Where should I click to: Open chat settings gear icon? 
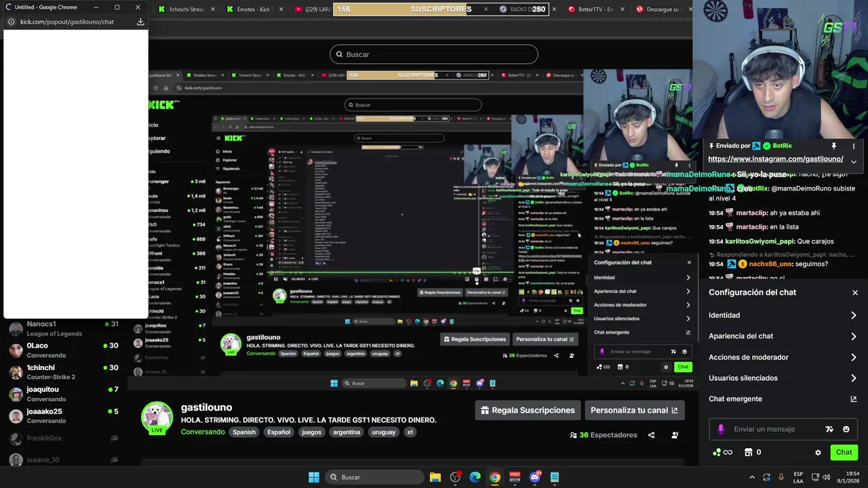pyautogui.click(x=818, y=453)
